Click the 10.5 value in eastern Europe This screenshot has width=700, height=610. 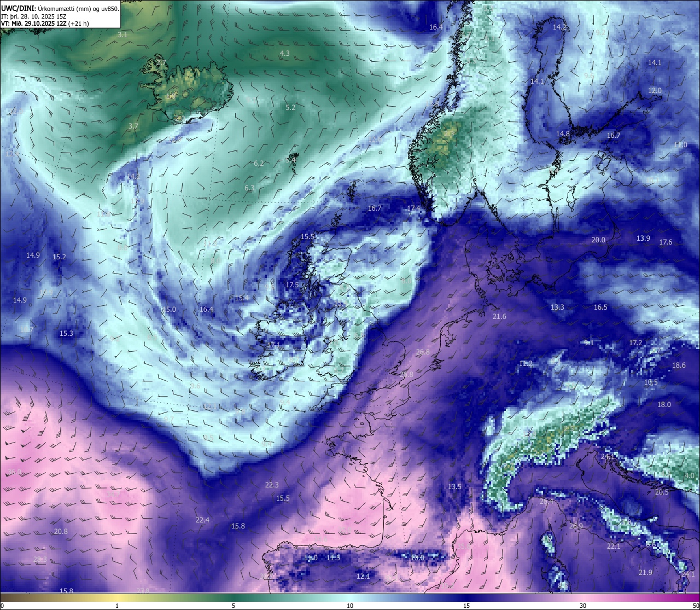coord(651,382)
